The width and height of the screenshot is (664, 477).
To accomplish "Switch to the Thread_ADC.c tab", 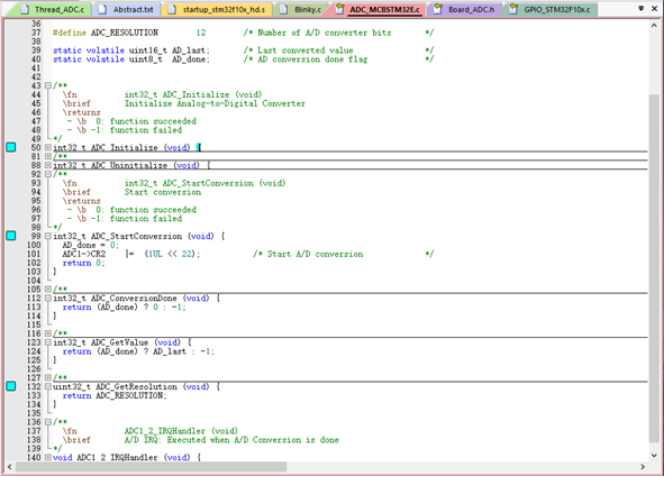I will [58, 9].
